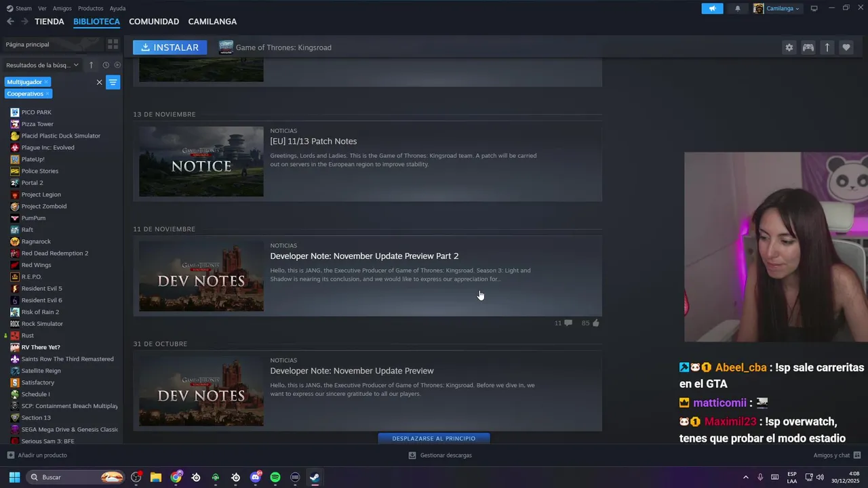Add game to favorites heart icon
Screen dimensions: 868x488
[846, 47]
